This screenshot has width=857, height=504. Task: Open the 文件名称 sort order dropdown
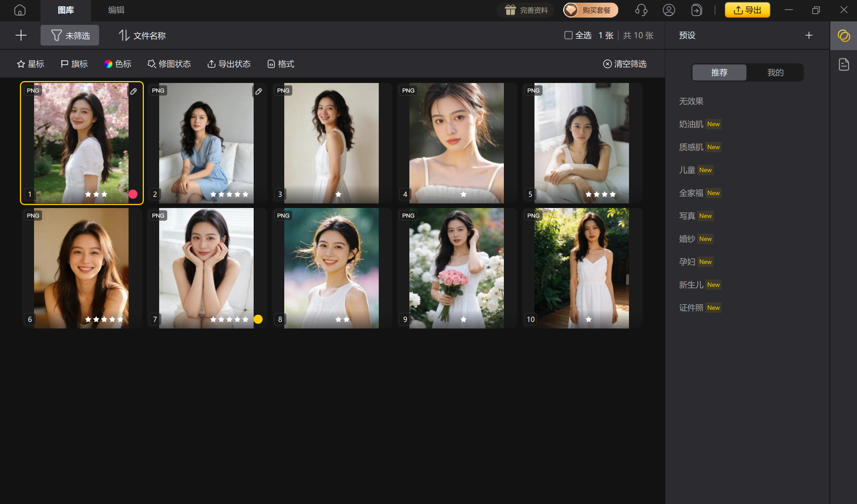click(x=142, y=36)
